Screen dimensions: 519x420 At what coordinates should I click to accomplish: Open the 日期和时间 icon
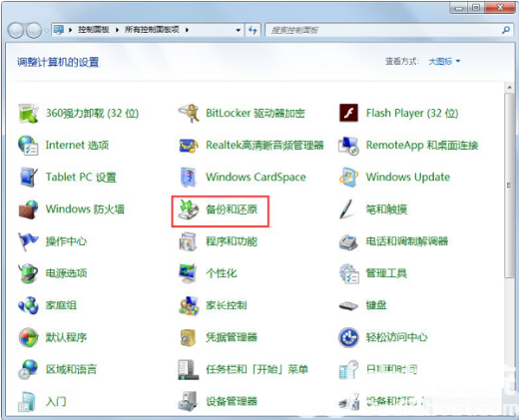[x=348, y=369]
